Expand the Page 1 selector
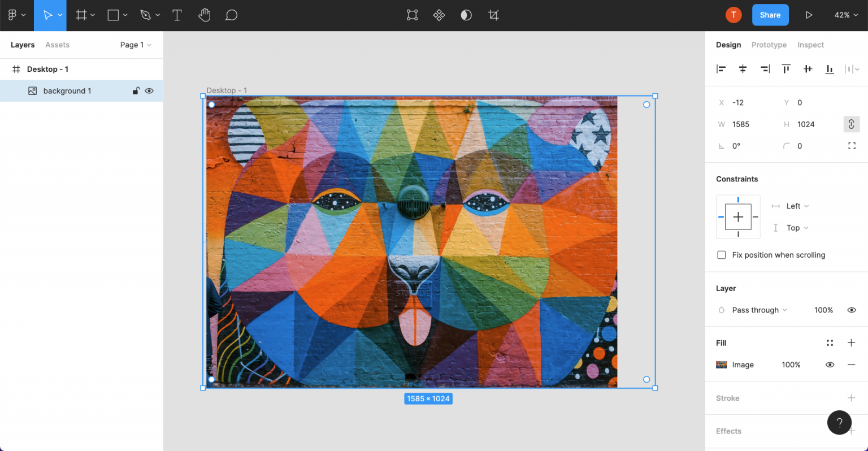 tap(136, 45)
